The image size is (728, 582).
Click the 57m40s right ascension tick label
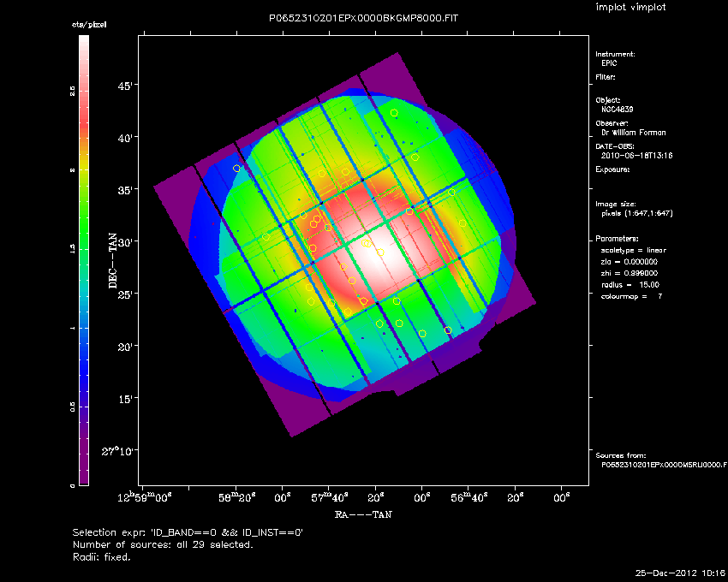[330, 498]
